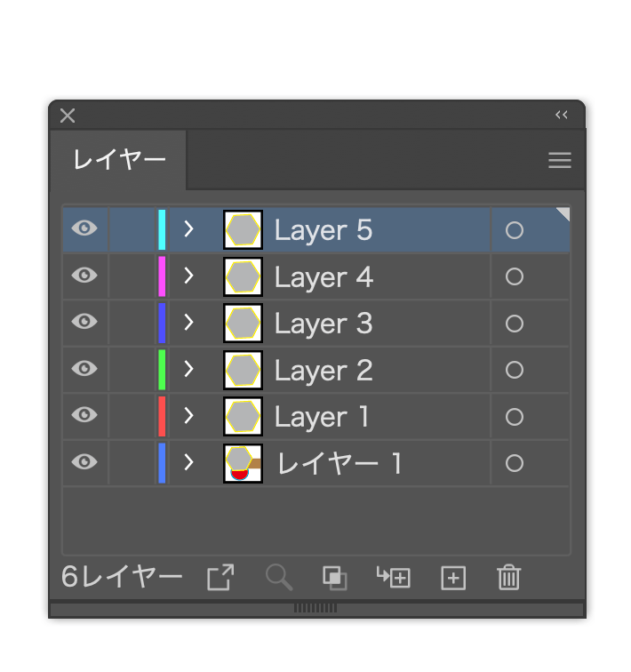Expand Layer 2 disclosure arrow
The image size is (631, 672).
pyautogui.click(x=188, y=369)
